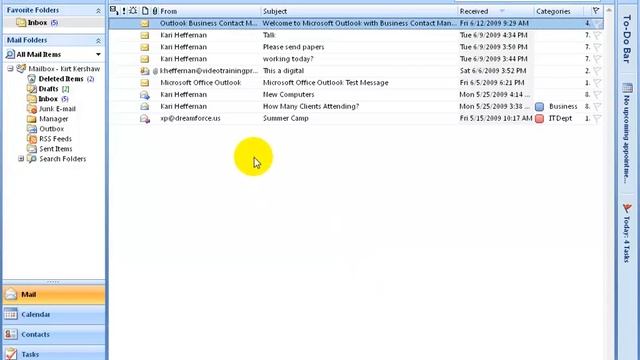Switch to the Mail pane
The width and height of the screenshot is (640, 360).
pos(54,295)
